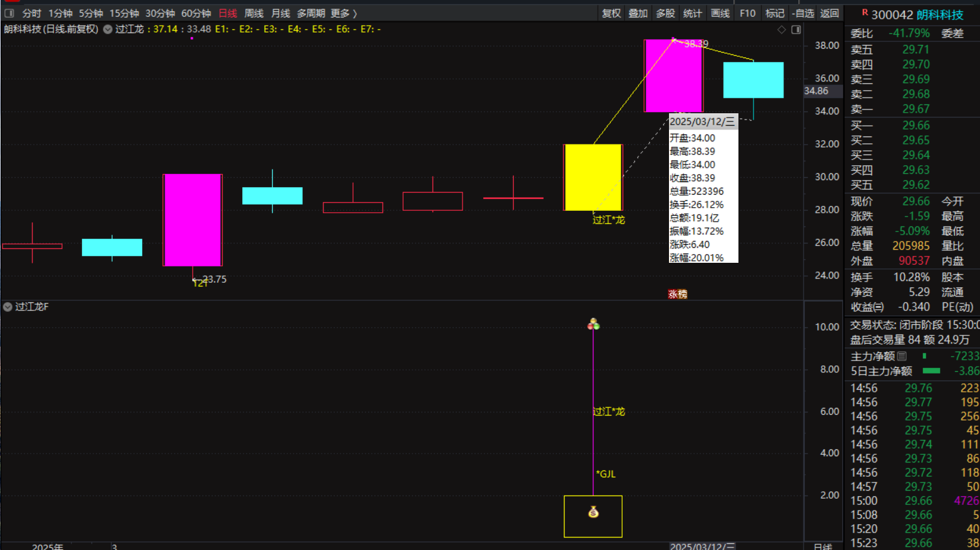Expand the 过江龙F sub-indicator dropdown

click(8, 307)
